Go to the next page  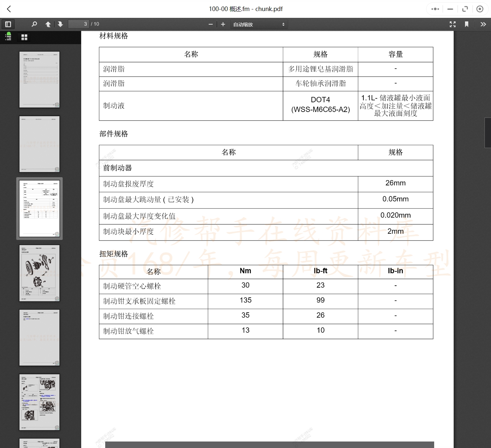tap(60, 24)
